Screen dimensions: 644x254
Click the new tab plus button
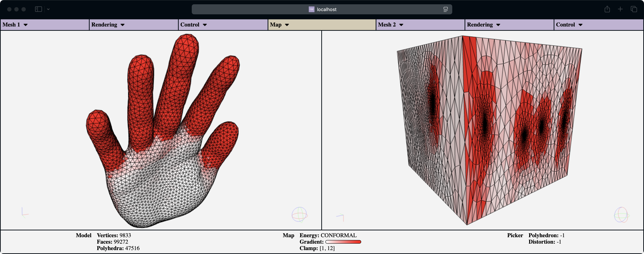(621, 9)
